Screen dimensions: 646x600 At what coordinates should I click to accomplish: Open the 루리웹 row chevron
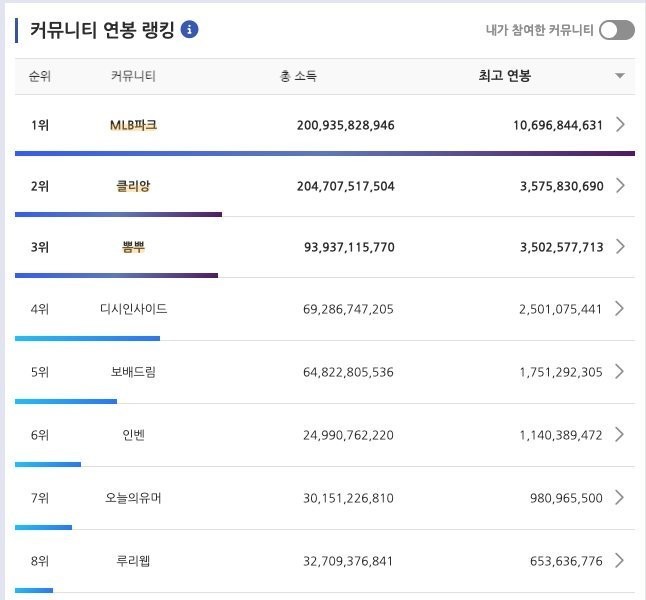pyautogui.click(x=621, y=561)
